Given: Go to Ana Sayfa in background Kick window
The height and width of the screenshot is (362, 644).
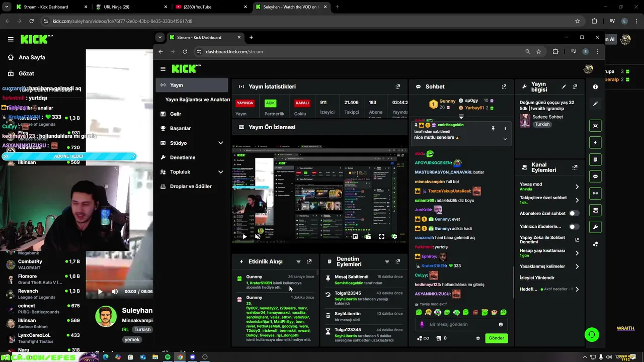Looking at the screenshot, I should tap(32, 57).
